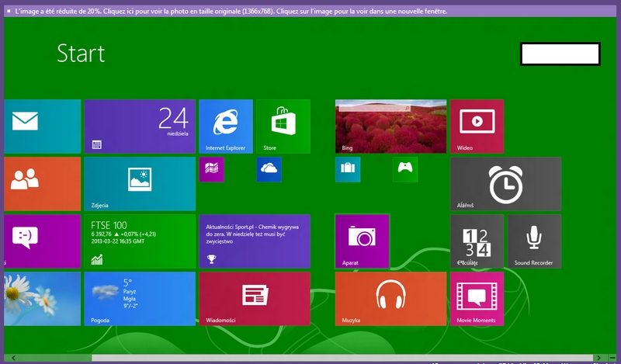The width and height of the screenshot is (621, 364).
Task: Launch Internet Explorer from its tile
Action: click(226, 126)
